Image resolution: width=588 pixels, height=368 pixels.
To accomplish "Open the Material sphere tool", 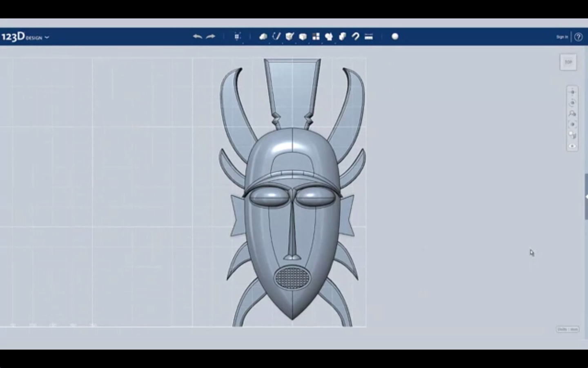I will [x=395, y=36].
